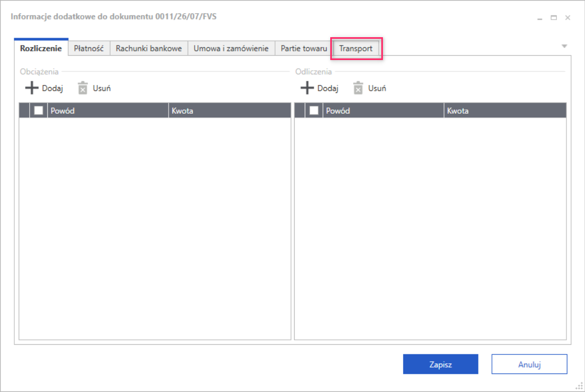The image size is (585, 392).
Task: Click the Zapisz button
Action: tap(441, 364)
